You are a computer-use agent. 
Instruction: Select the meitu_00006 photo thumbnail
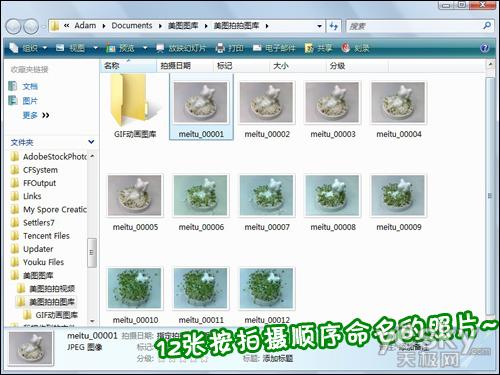coord(201,195)
